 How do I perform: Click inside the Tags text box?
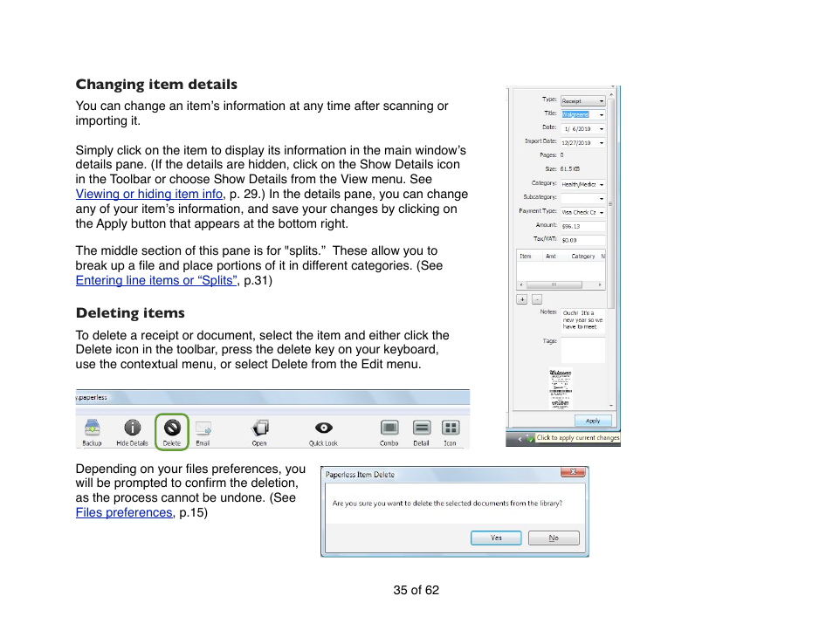582,351
